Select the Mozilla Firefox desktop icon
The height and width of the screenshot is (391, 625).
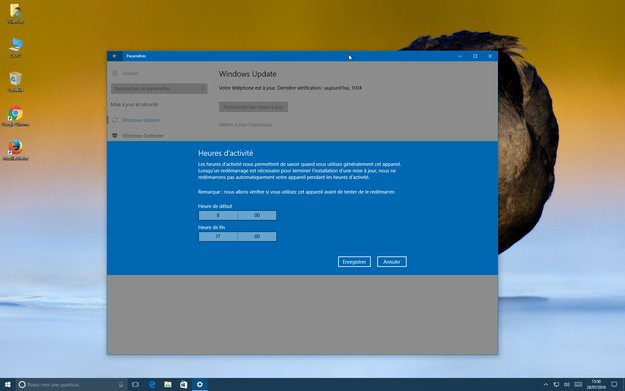[16, 150]
